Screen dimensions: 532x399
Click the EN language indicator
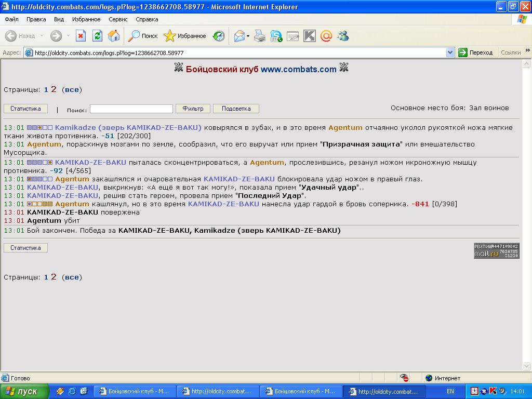450,391
